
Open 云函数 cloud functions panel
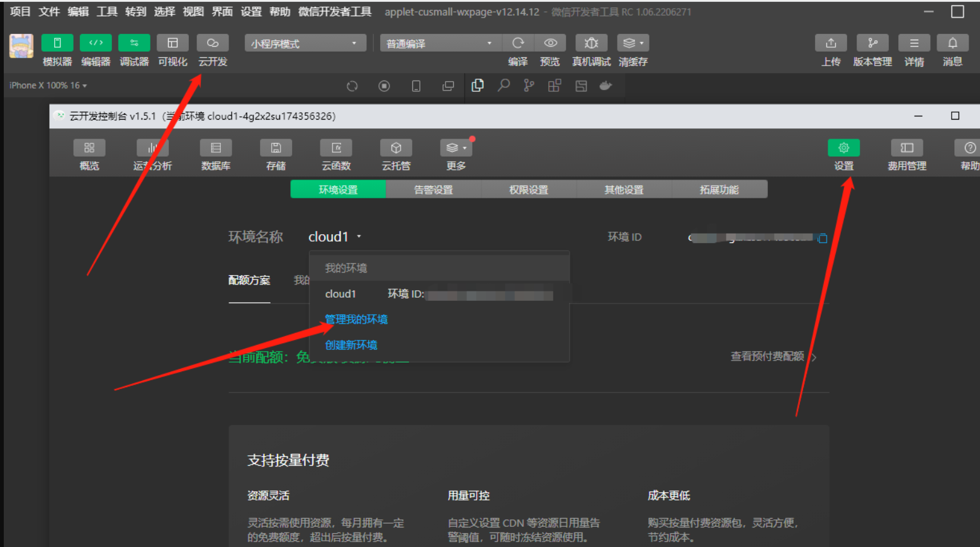point(336,149)
